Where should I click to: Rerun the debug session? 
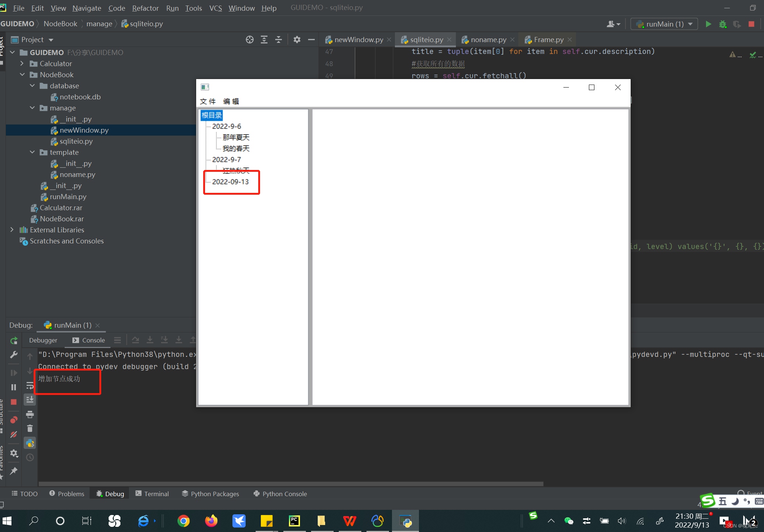point(14,341)
